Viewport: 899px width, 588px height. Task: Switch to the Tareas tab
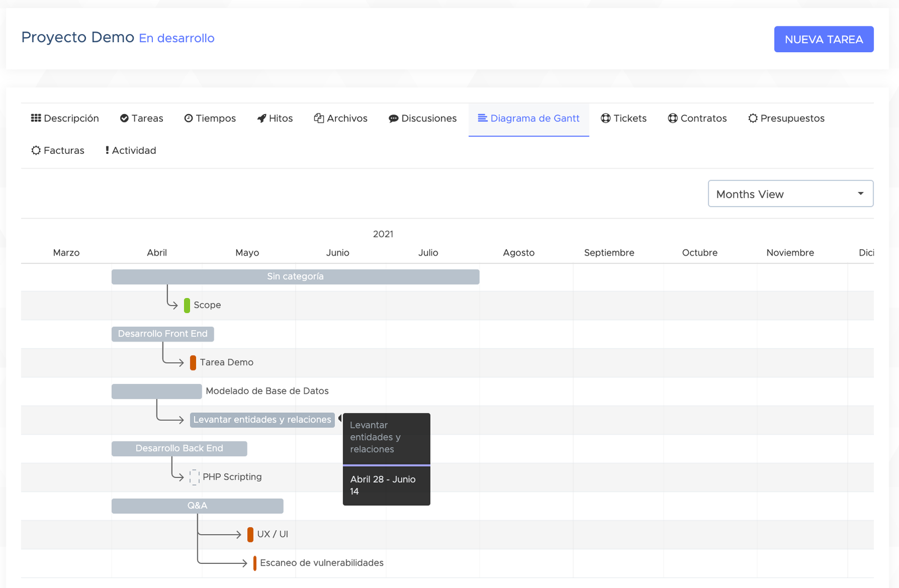click(x=142, y=118)
